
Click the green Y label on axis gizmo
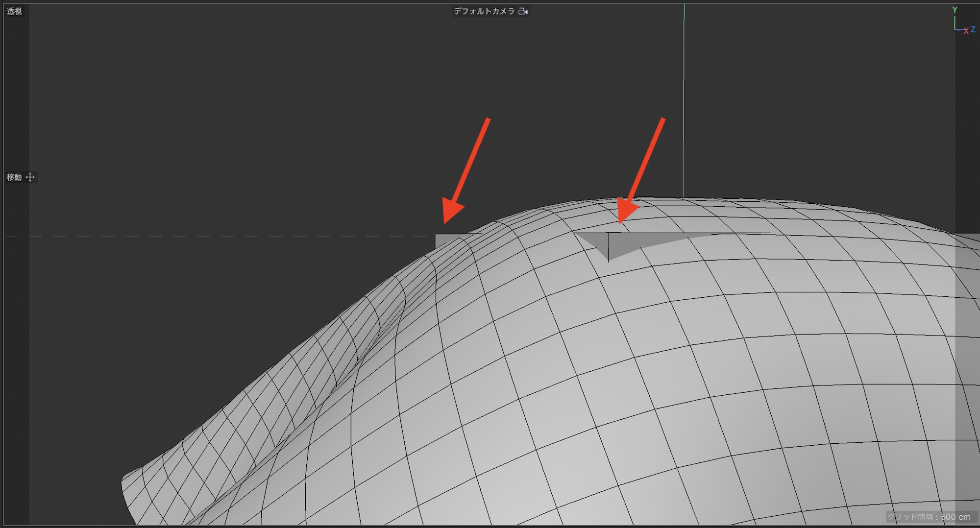coord(955,10)
